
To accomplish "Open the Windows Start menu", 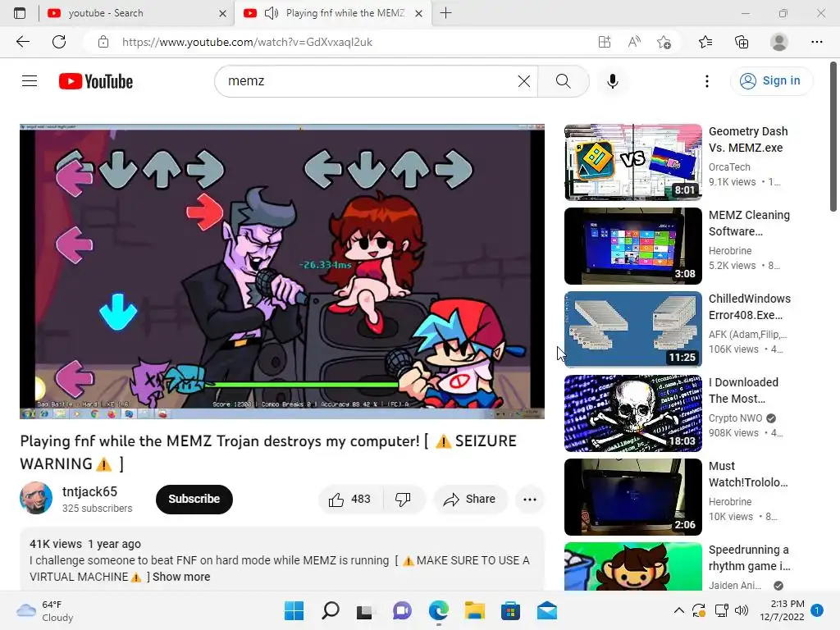I will click(x=294, y=610).
